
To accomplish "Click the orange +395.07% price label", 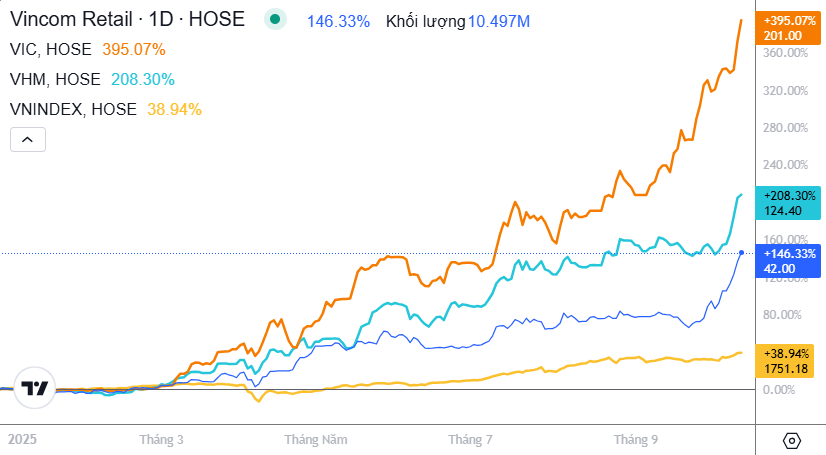I will 789,20.
